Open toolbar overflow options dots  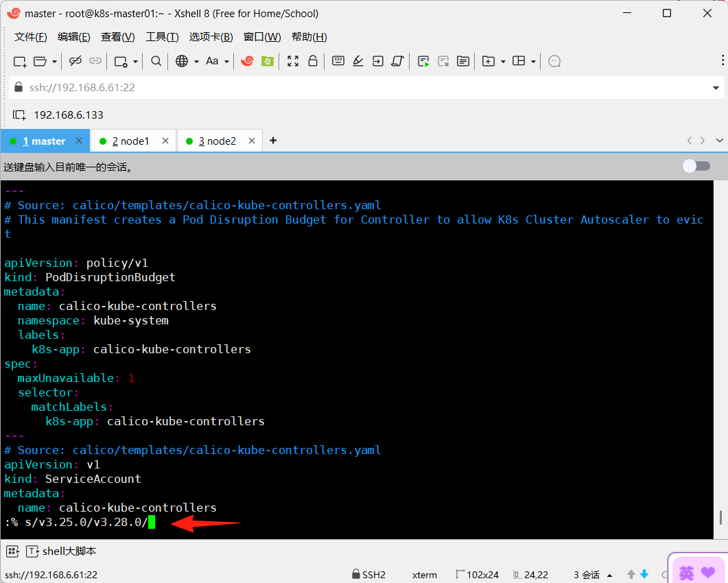click(723, 60)
